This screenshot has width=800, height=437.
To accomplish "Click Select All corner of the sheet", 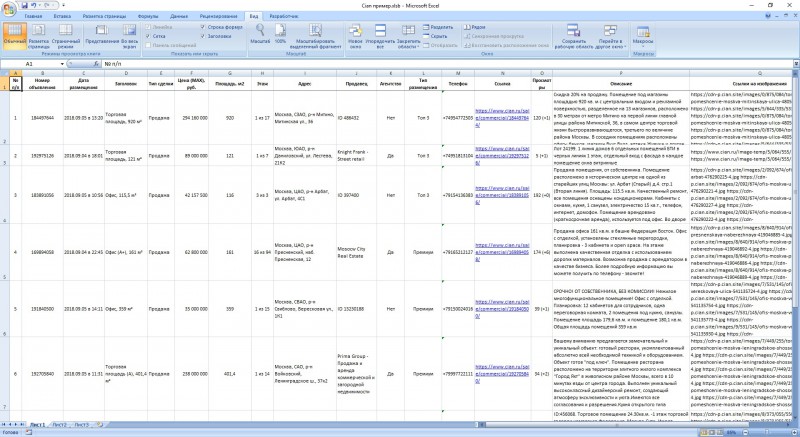I will [x=5, y=73].
